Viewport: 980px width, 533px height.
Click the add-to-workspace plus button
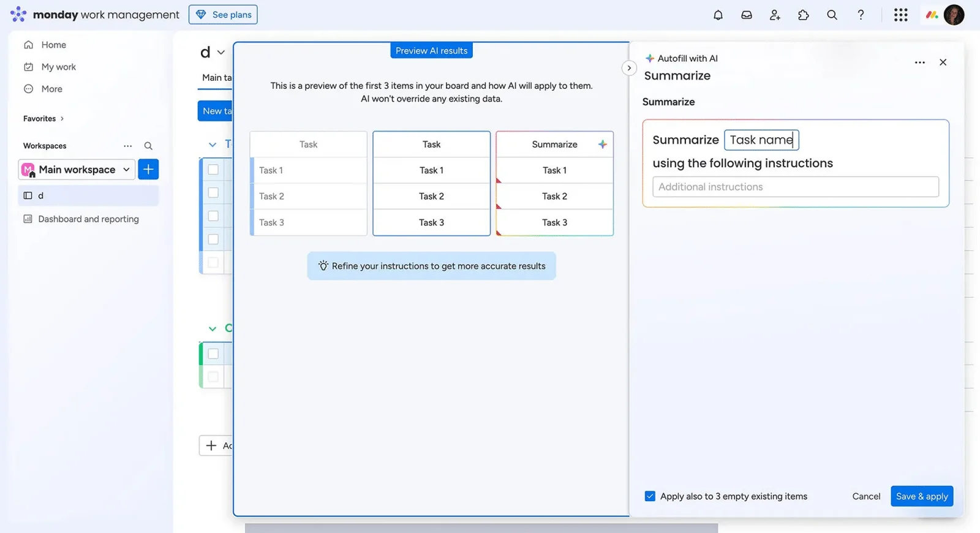pos(148,170)
